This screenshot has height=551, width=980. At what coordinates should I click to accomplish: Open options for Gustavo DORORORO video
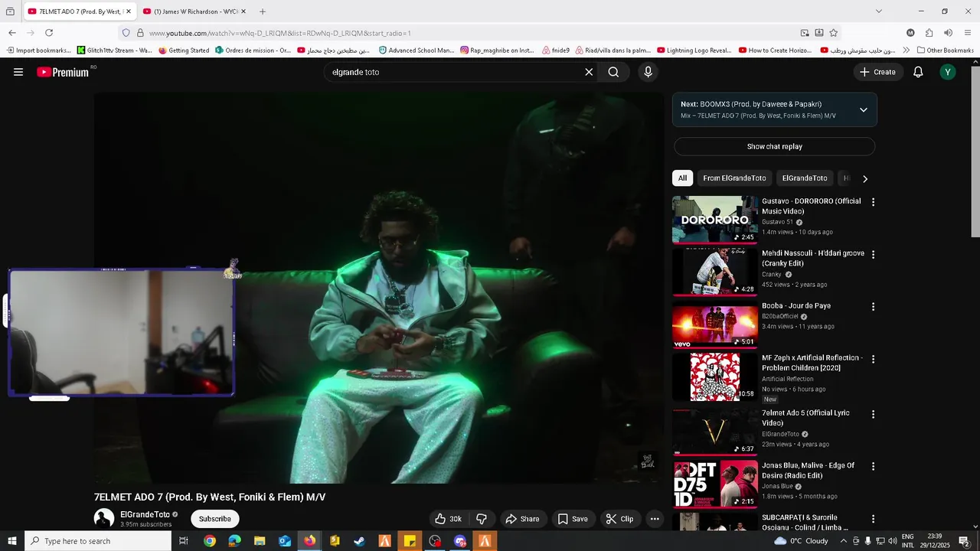(x=873, y=202)
